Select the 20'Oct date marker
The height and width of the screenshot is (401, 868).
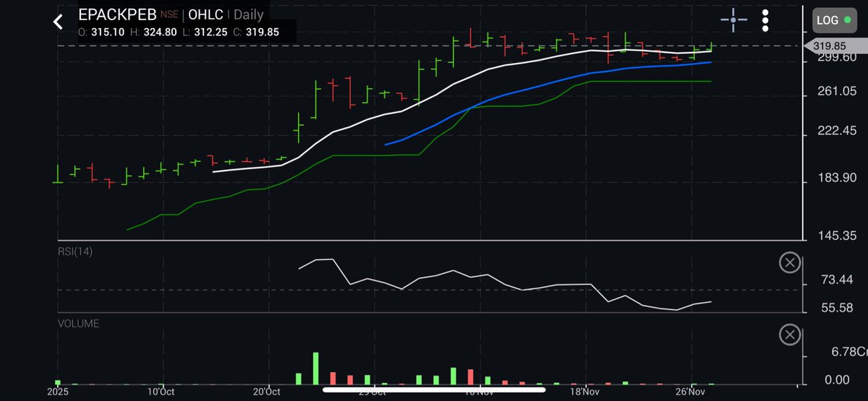[268, 392]
